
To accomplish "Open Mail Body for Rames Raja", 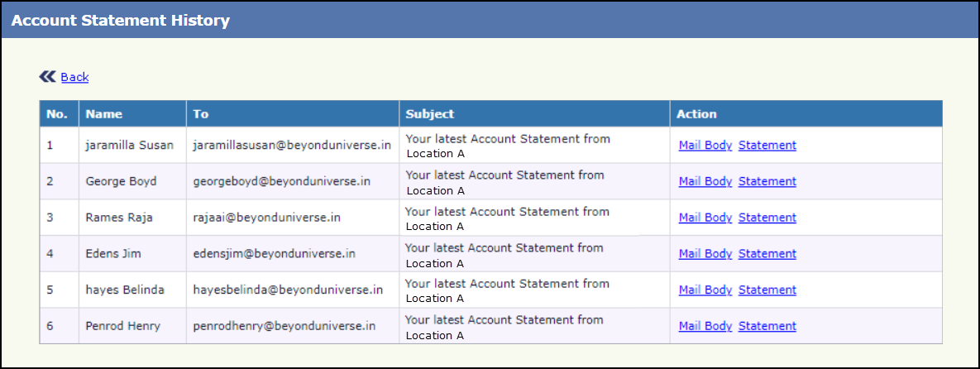I will [705, 218].
